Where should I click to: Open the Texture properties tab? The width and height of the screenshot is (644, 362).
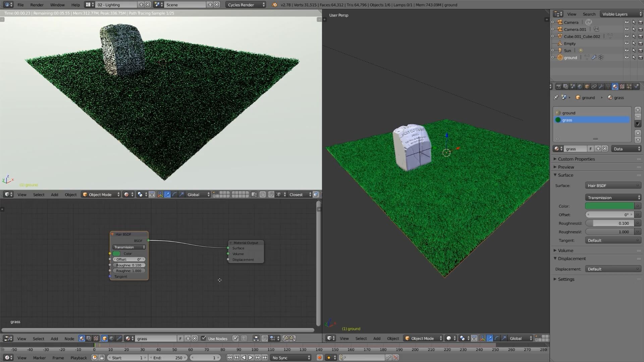tap(622, 86)
